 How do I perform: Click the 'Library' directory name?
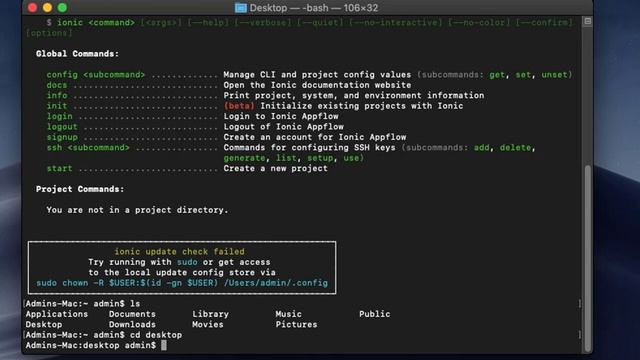[x=211, y=314]
